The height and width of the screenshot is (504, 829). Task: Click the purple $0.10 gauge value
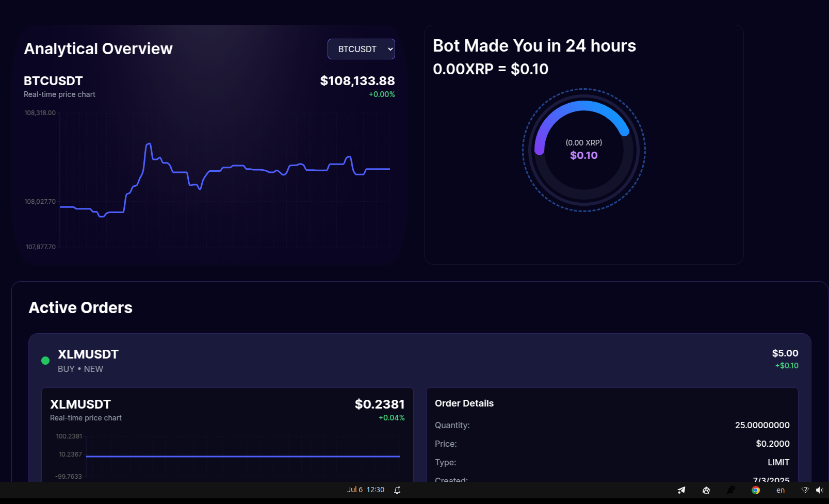[x=584, y=155]
